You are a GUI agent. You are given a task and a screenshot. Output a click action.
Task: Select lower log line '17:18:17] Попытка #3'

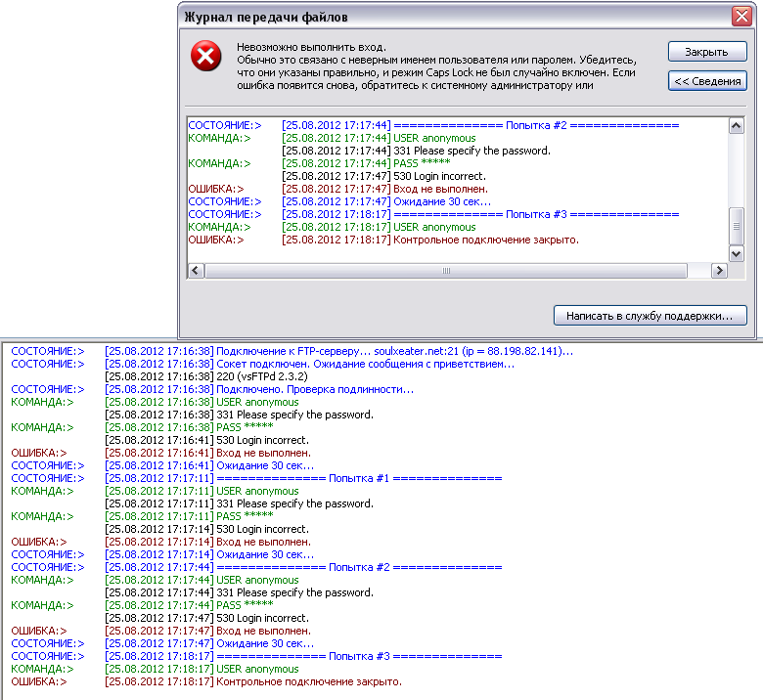click(x=256, y=656)
